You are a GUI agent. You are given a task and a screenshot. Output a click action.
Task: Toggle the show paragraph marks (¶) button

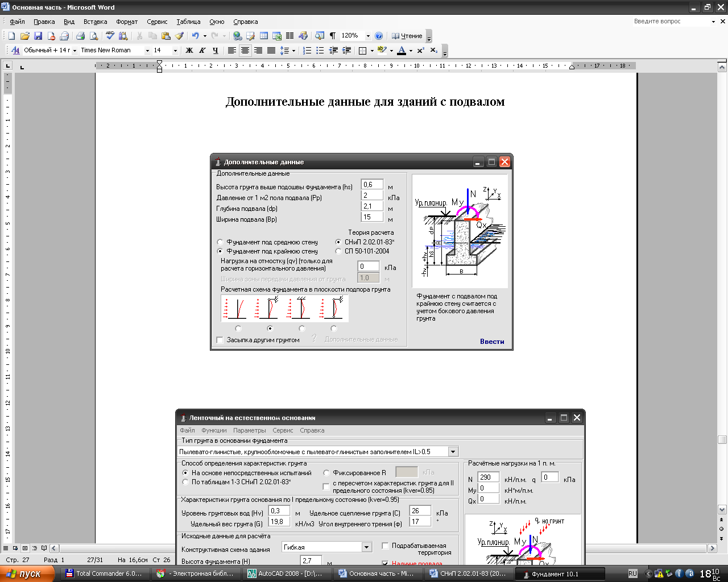333,36
